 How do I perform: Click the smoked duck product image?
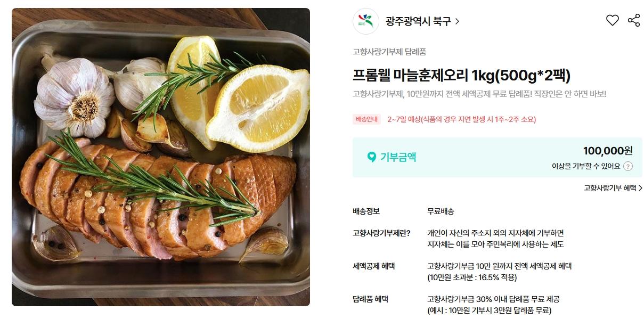[161, 157]
